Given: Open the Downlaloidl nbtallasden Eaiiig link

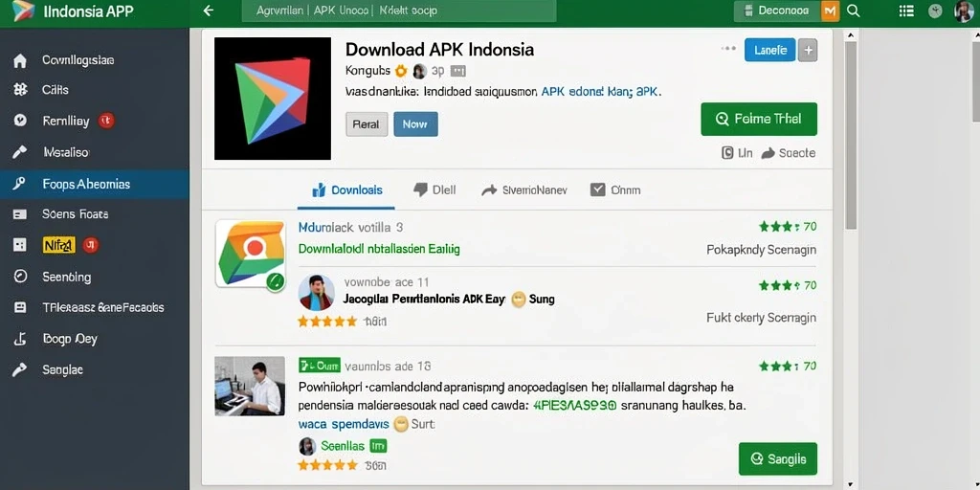Looking at the screenshot, I should (379, 249).
